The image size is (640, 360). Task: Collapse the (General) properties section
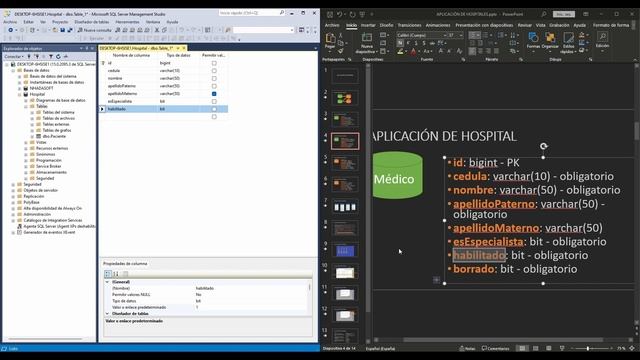[107, 282]
